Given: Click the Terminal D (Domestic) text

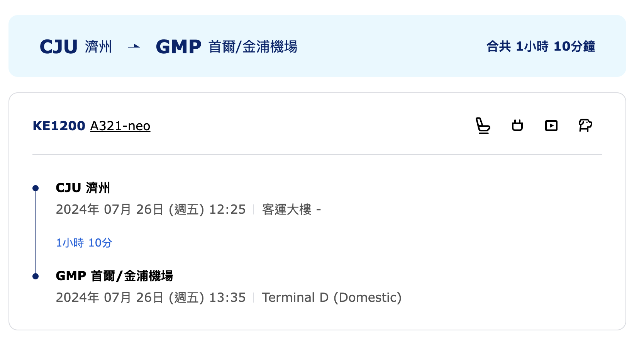Looking at the screenshot, I should click(332, 298).
